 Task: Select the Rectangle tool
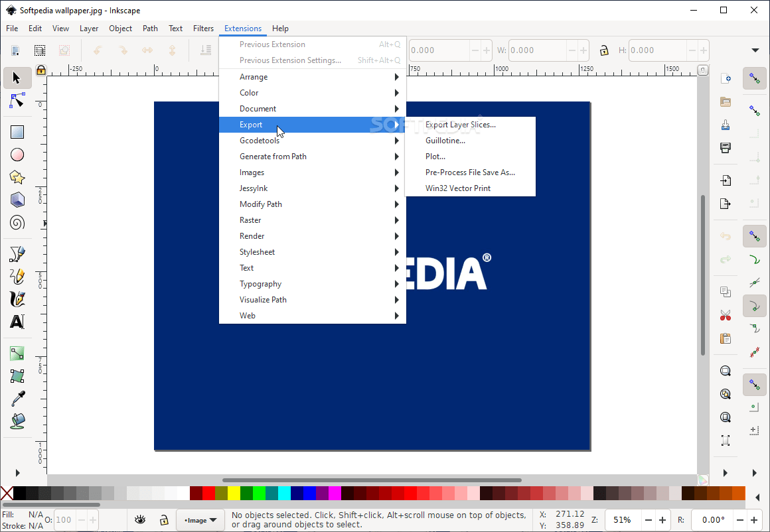[17, 131]
